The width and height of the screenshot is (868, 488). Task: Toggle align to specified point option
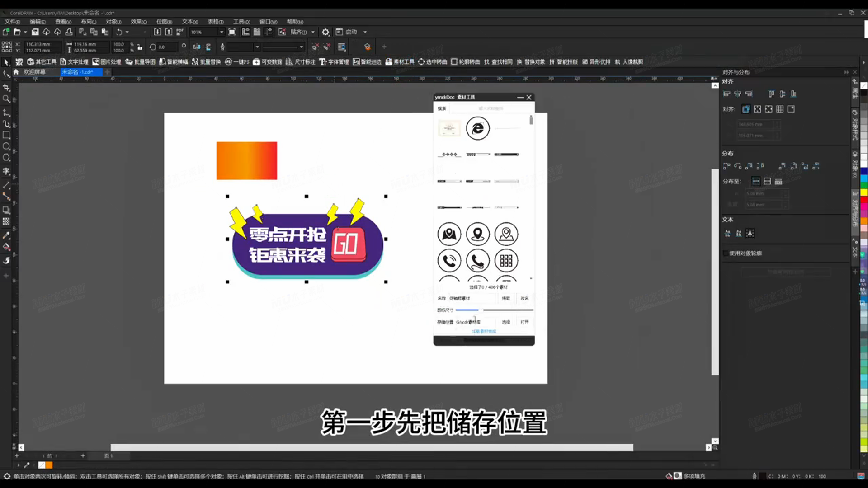point(791,109)
